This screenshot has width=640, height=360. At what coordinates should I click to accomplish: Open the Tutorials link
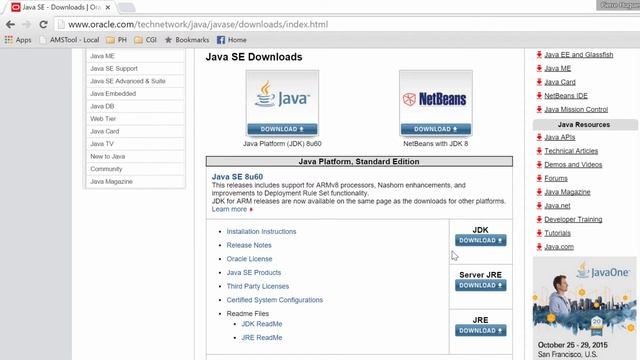[557, 233]
